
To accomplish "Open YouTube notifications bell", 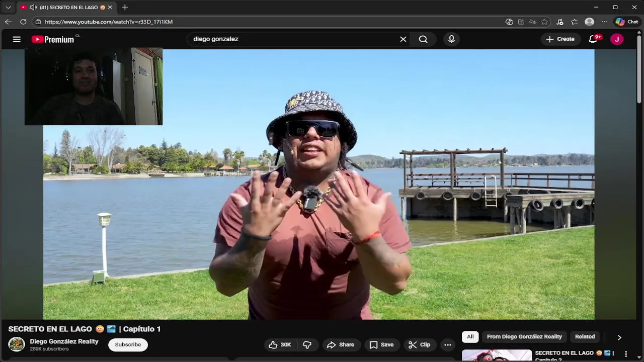I will [x=593, y=39].
